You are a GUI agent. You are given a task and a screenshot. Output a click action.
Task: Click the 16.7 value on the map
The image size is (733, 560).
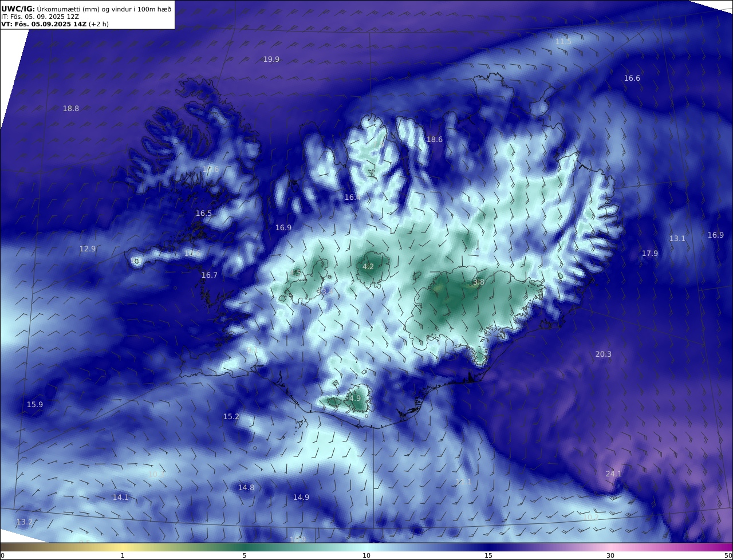[210, 275]
